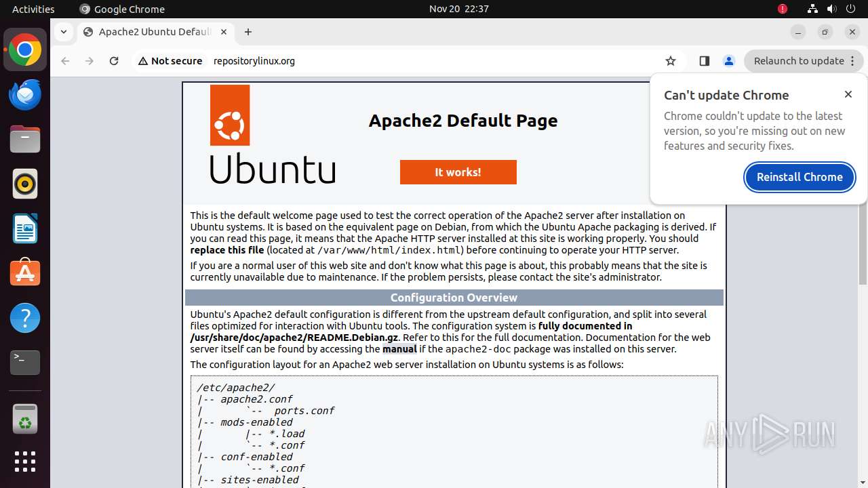Click the Apache2 Default Page heading
The width and height of the screenshot is (868, 488).
pos(463,121)
